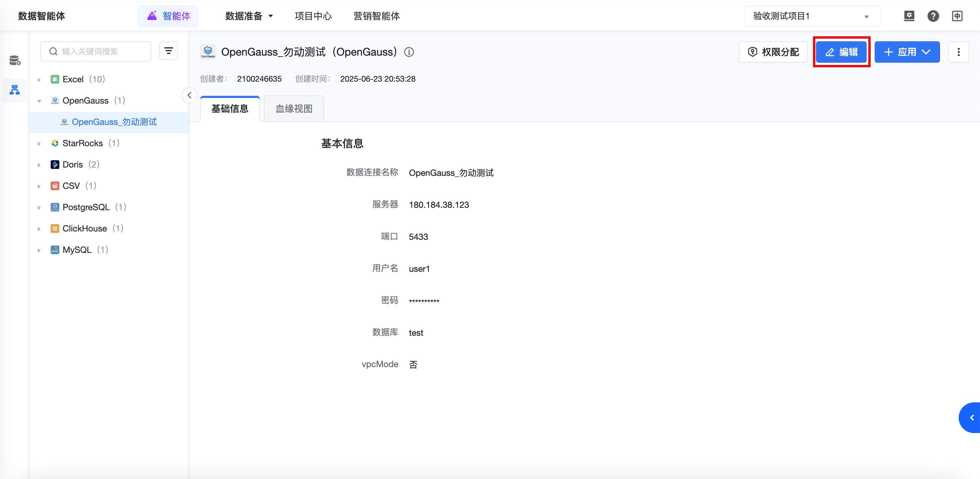Viewport: 980px width, 479px height.
Task: Expand the Excel tree node
Action: click(x=39, y=80)
